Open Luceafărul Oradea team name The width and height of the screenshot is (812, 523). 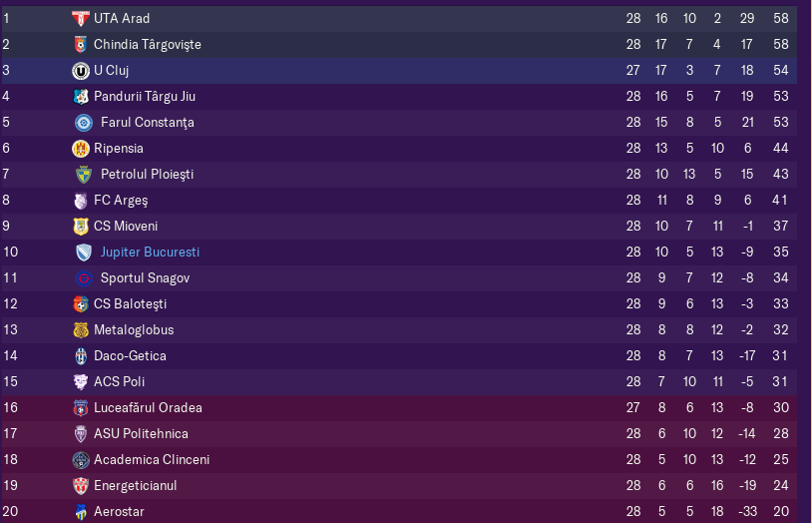[x=148, y=407]
